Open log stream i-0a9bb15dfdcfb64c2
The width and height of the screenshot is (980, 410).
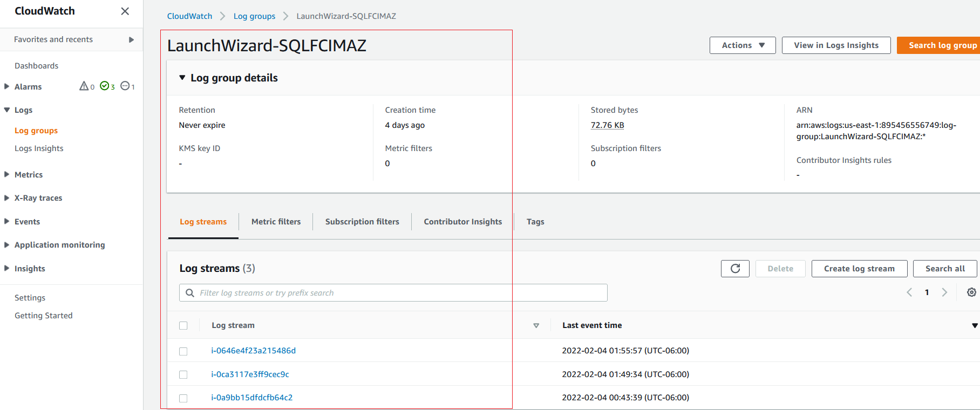(x=251, y=398)
